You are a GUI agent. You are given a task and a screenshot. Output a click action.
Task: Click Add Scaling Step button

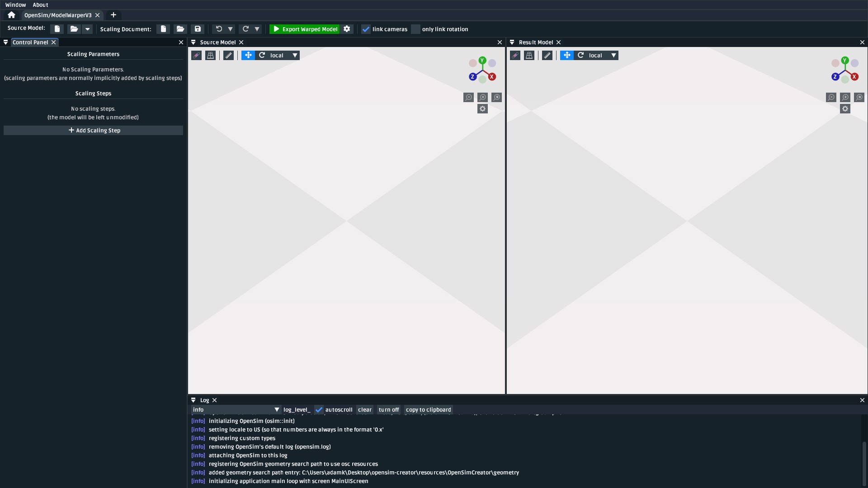coord(93,130)
